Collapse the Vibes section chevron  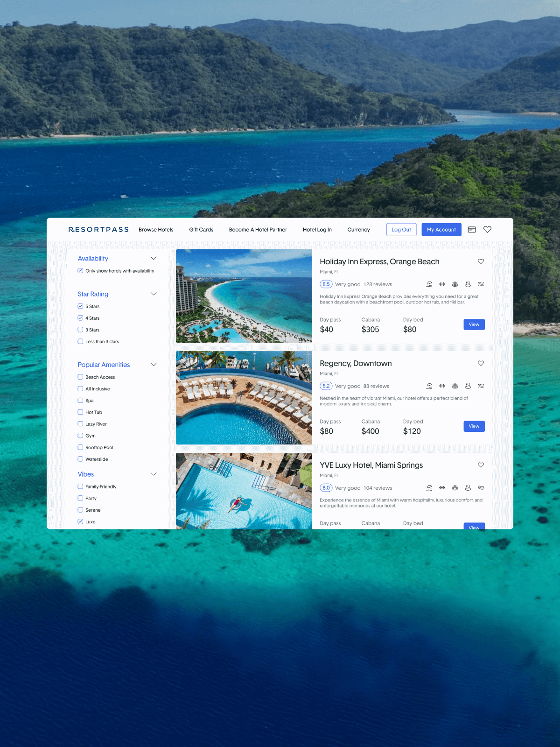154,474
